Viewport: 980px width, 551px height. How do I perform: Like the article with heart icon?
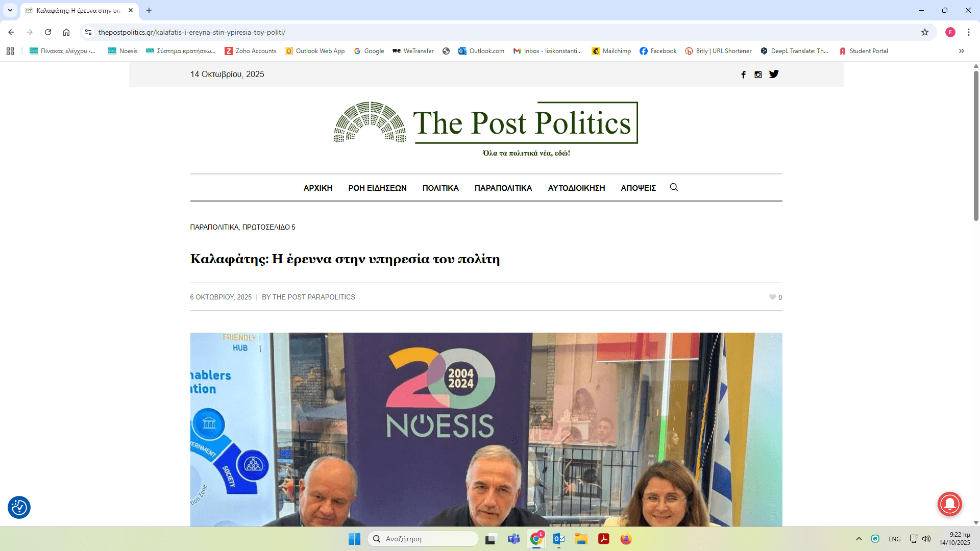pyautogui.click(x=772, y=297)
